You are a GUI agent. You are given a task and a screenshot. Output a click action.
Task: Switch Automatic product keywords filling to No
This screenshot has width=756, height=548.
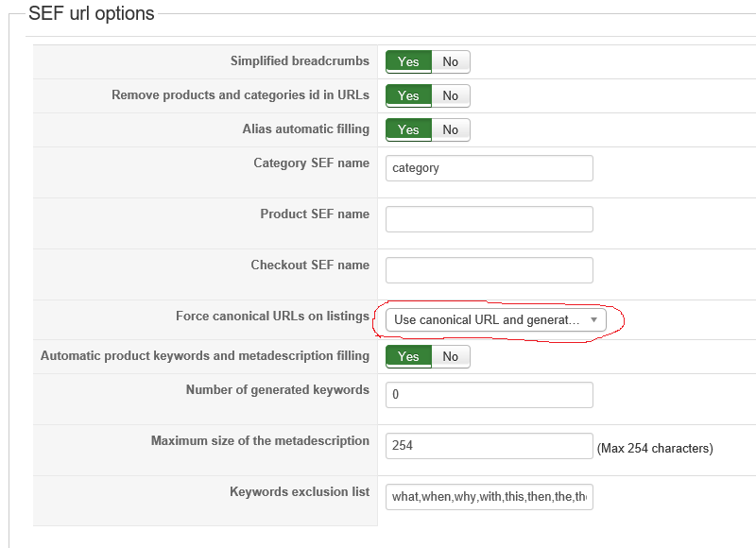coord(451,356)
